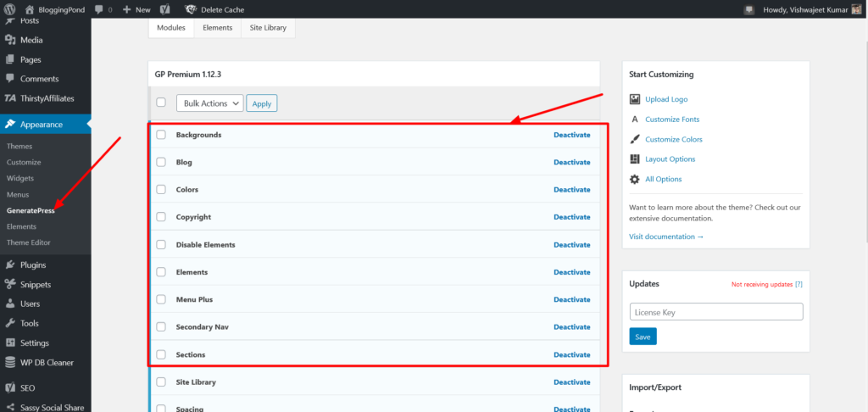Viewport: 868px width, 412px height.
Task: Click the All Options gear icon
Action: pos(634,179)
